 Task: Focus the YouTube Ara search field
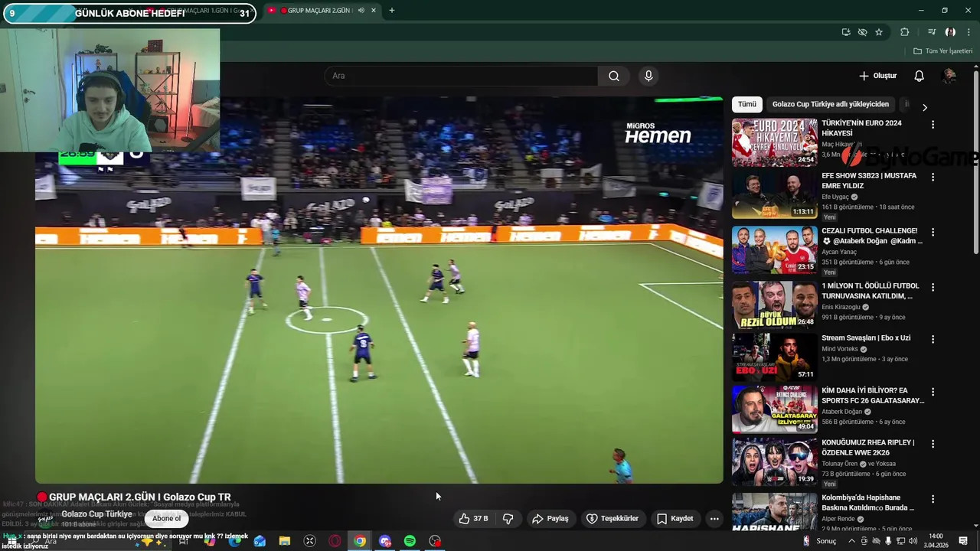tap(461, 76)
